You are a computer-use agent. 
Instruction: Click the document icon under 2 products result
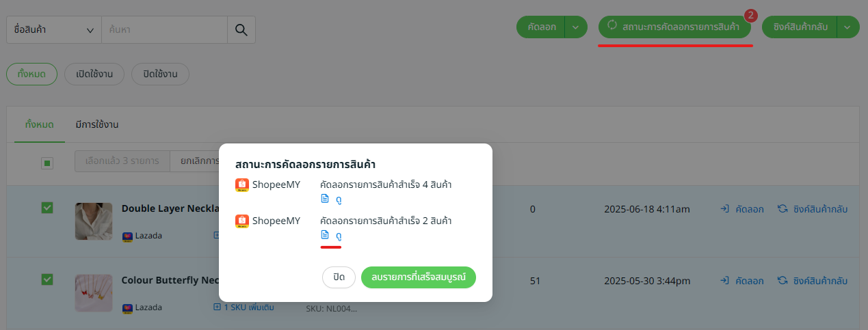click(326, 235)
